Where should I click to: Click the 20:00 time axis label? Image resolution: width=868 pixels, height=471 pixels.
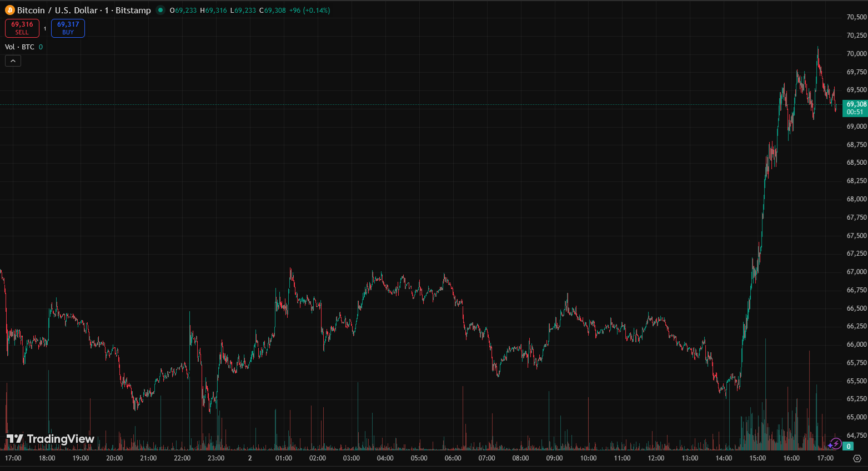tap(115, 458)
